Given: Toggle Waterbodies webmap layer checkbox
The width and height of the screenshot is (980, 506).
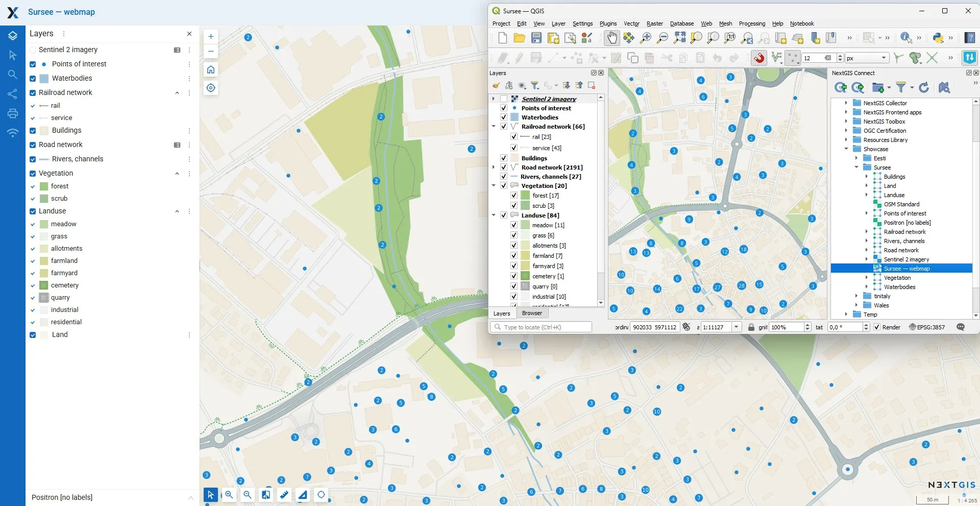Looking at the screenshot, I should coord(33,79).
